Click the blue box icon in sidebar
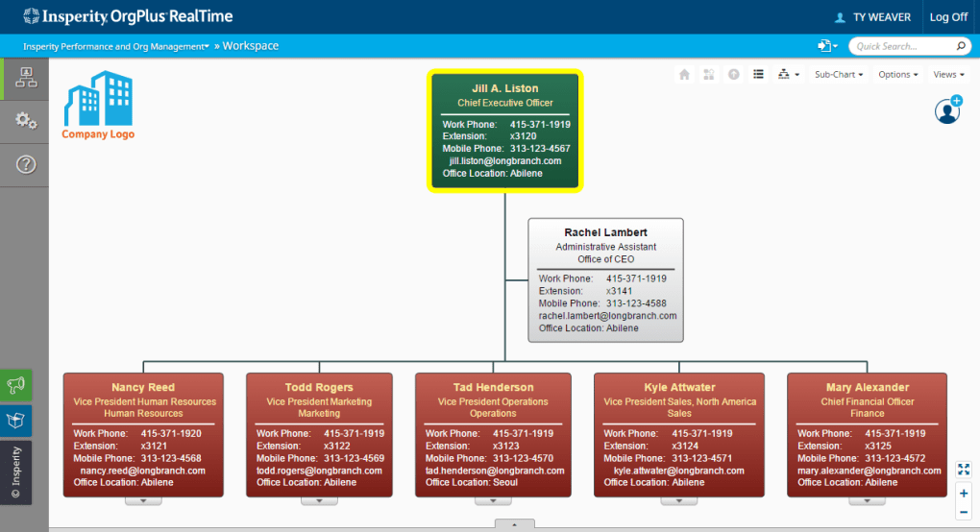980x532 pixels. pos(16,421)
